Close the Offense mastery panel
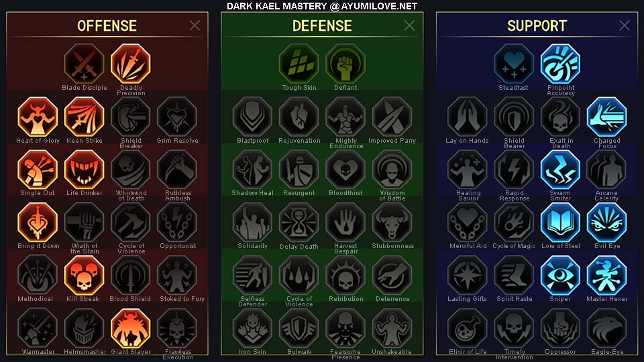The height and width of the screenshot is (362, 644). 195,25
